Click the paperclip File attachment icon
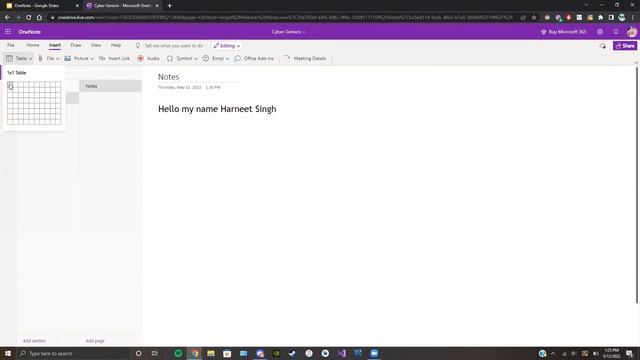Image resolution: width=640 pixels, height=360 pixels. (x=40, y=58)
